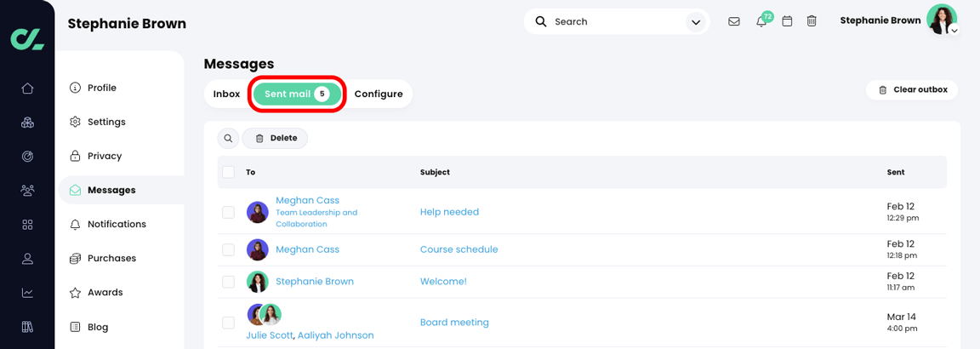Screen dimensions: 980x349
Task: Open the grid squares icon in the left rail
Action: coord(27,225)
